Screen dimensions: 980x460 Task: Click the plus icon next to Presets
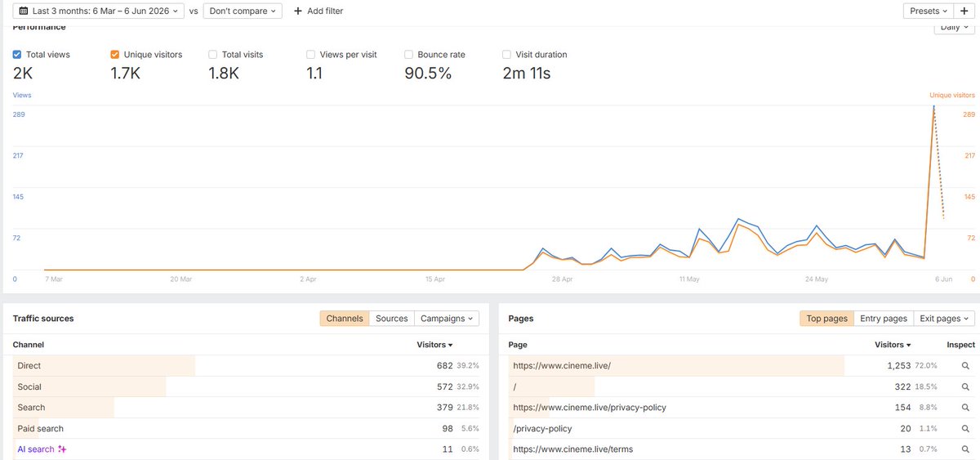coord(964,11)
